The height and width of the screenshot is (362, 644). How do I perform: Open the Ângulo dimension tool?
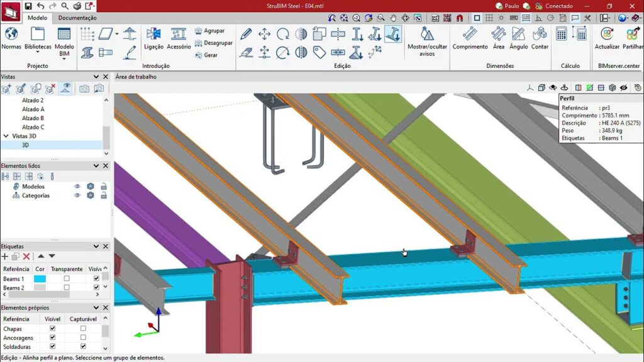pyautogui.click(x=519, y=38)
